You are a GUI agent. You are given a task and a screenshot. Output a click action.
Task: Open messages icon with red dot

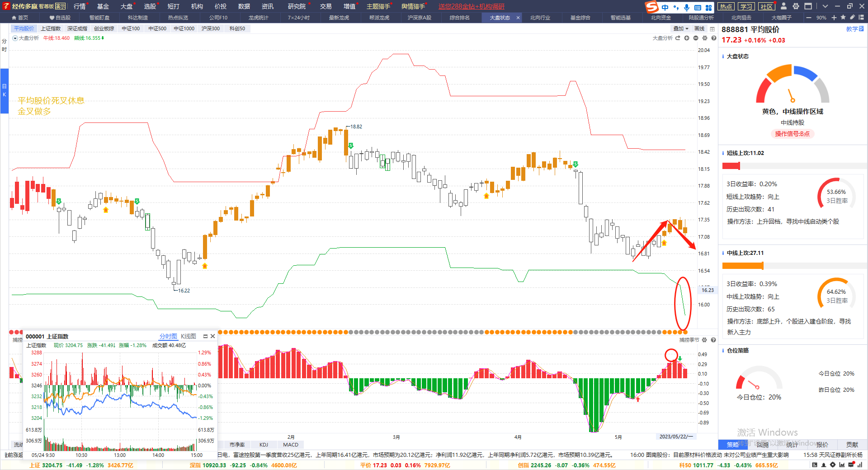coord(851,465)
